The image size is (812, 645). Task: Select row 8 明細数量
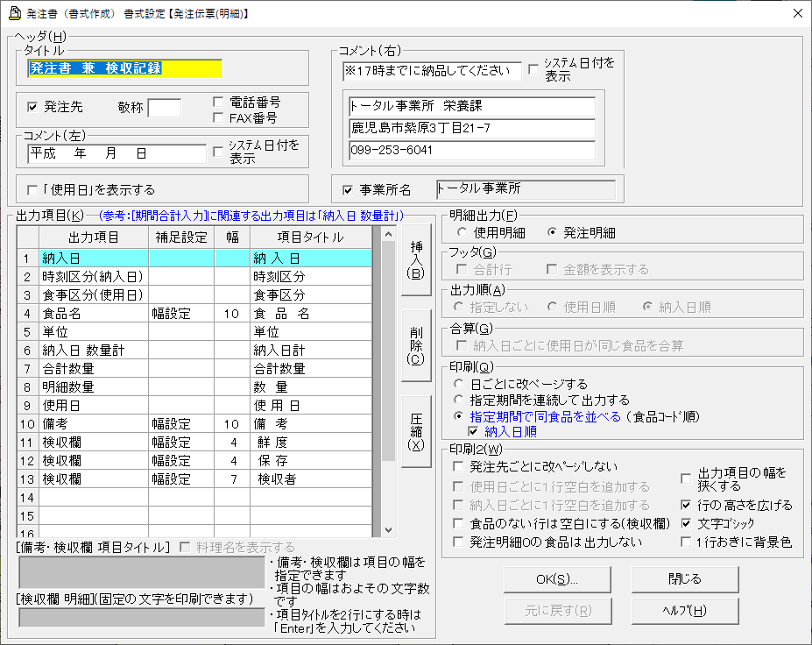[x=94, y=387]
